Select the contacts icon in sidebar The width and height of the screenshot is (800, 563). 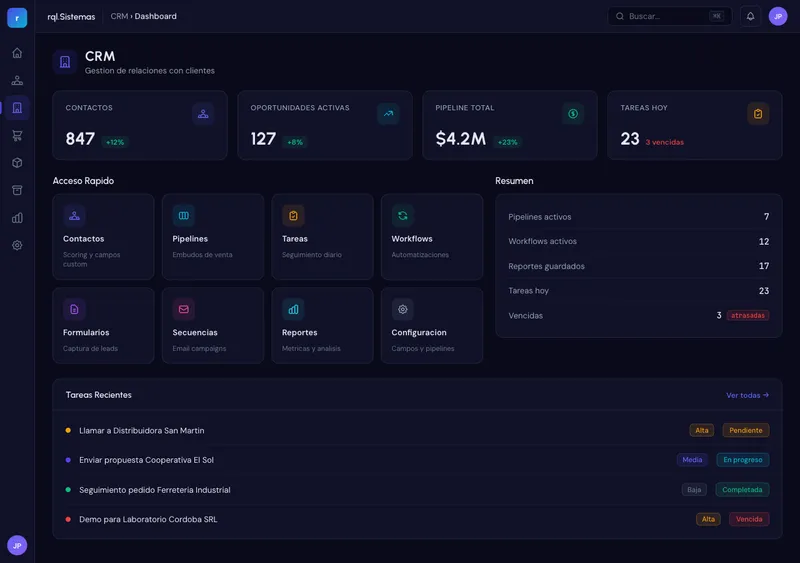[17, 81]
